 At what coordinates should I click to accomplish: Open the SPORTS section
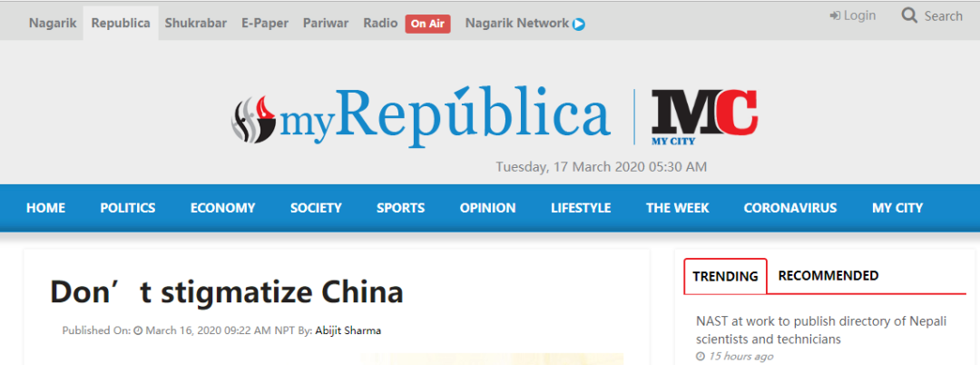(401, 208)
